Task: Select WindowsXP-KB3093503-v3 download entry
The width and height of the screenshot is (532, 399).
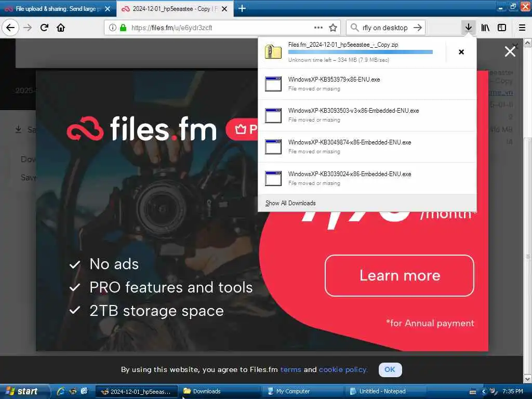Action: (367, 115)
